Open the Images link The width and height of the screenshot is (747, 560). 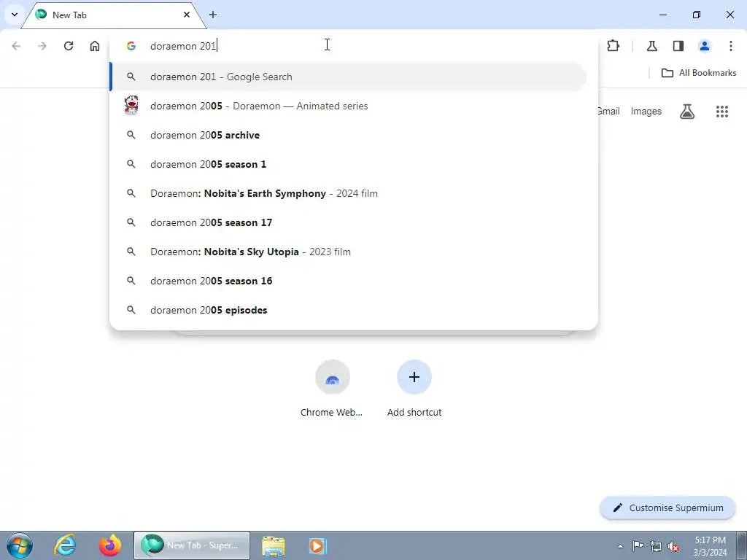click(x=646, y=112)
